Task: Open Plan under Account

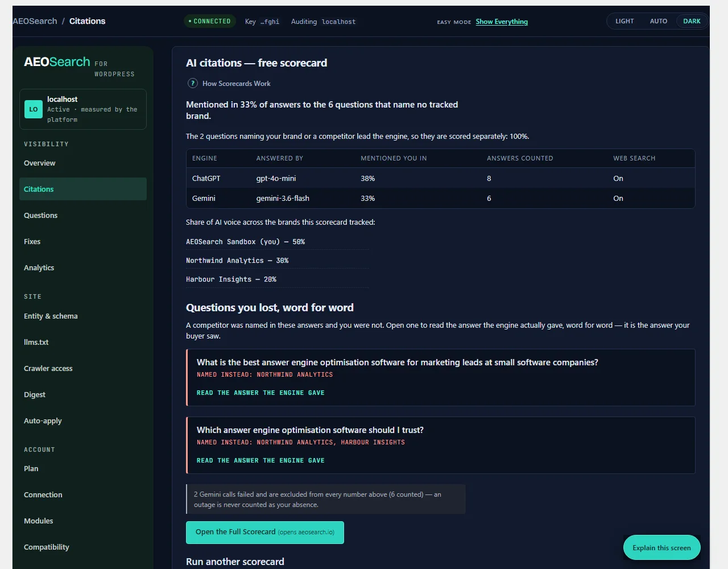Action: tap(83, 468)
